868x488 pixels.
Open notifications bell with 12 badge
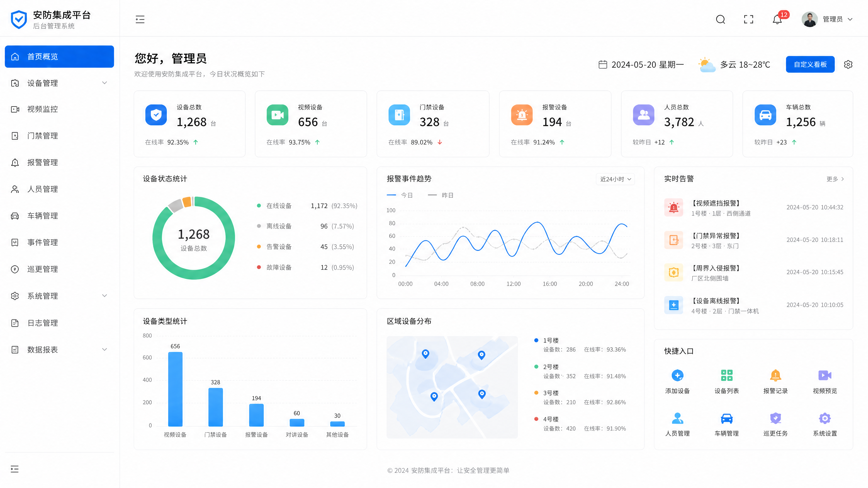click(777, 19)
